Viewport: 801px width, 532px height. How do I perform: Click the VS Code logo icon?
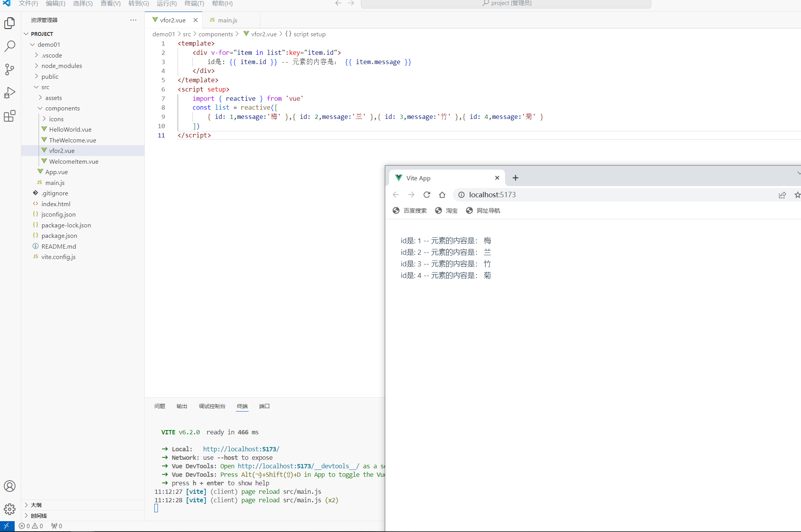(x=7, y=3)
